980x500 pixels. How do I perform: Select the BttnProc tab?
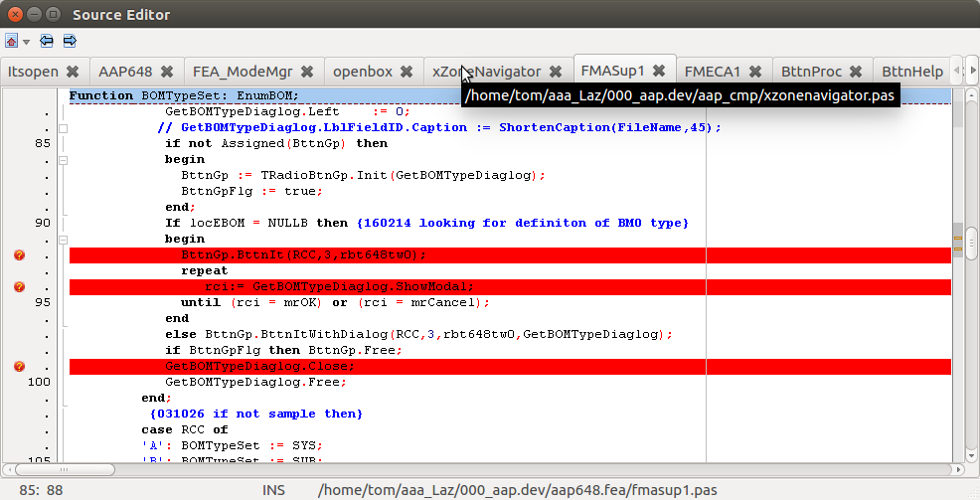coord(811,72)
